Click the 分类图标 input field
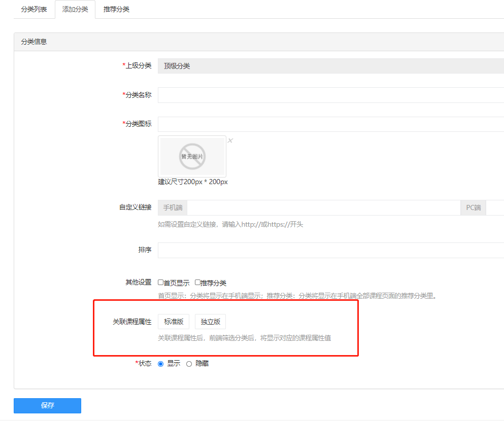This screenshot has width=504, height=421. 331,124
